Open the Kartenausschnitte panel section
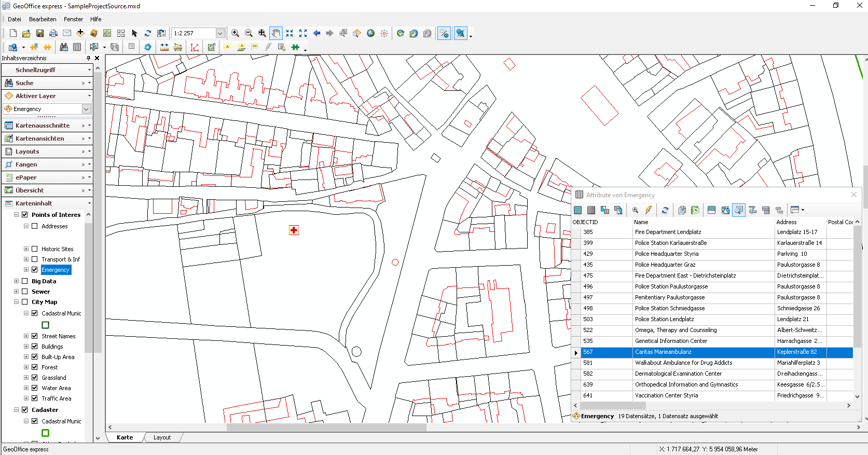This screenshot has height=455, width=868. (43, 126)
